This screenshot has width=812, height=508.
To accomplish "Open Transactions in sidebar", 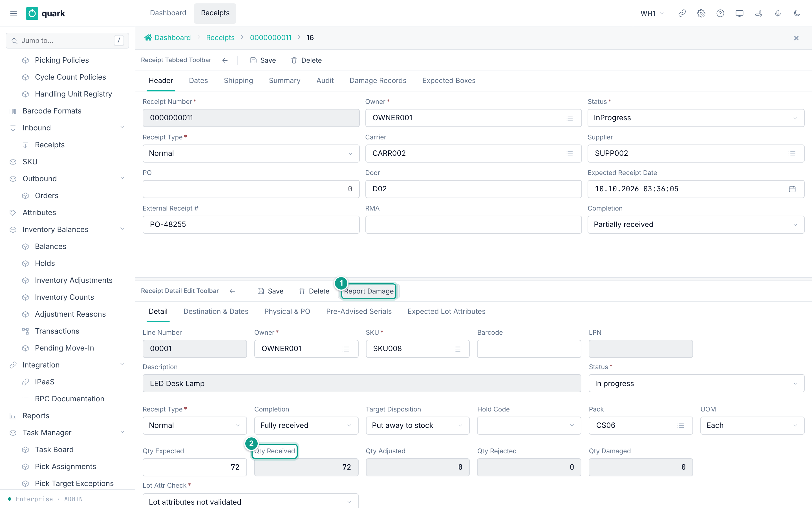I will click(57, 331).
